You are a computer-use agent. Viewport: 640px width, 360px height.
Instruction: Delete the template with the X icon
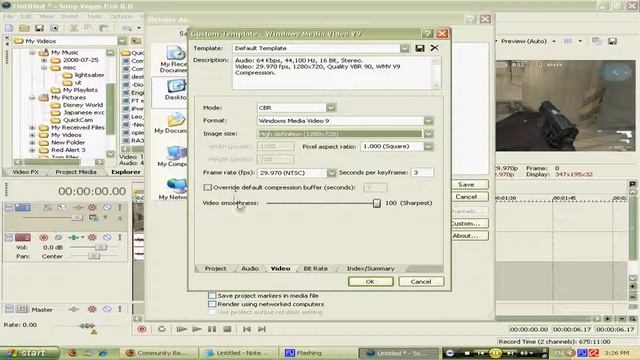point(434,48)
